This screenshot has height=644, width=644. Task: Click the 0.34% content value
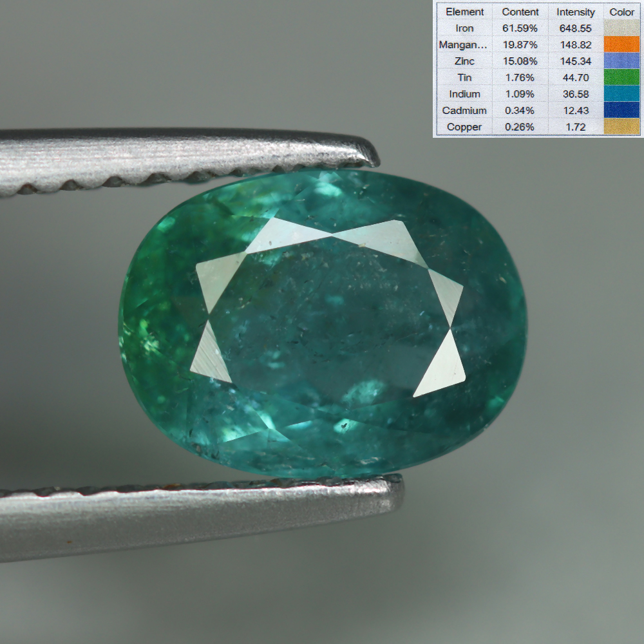coord(520,111)
